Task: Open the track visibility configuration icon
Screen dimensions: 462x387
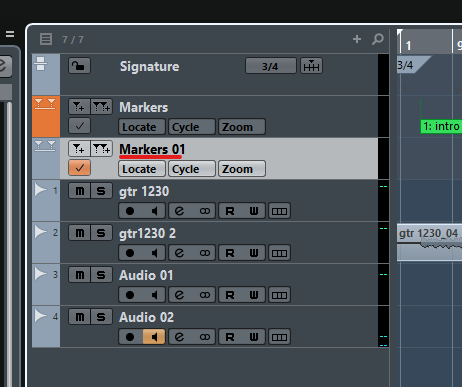Action: 46,39
